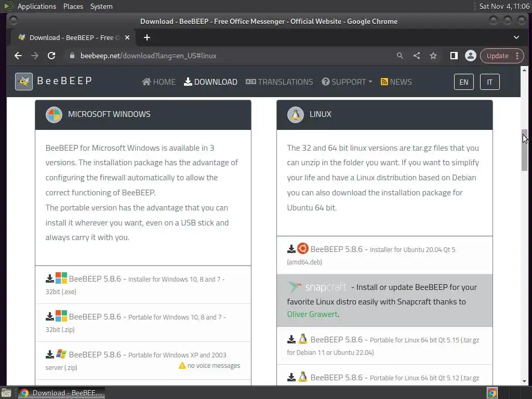This screenshot has width=532, height=399.
Task: Click Windows XP flag icon
Action: pyautogui.click(x=61, y=354)
